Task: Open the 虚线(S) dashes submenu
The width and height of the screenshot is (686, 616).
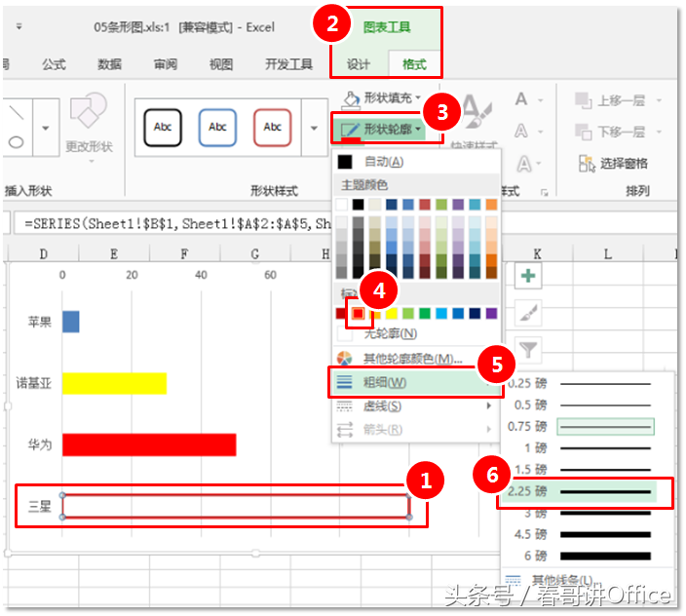Action: (x=416, y=406)
